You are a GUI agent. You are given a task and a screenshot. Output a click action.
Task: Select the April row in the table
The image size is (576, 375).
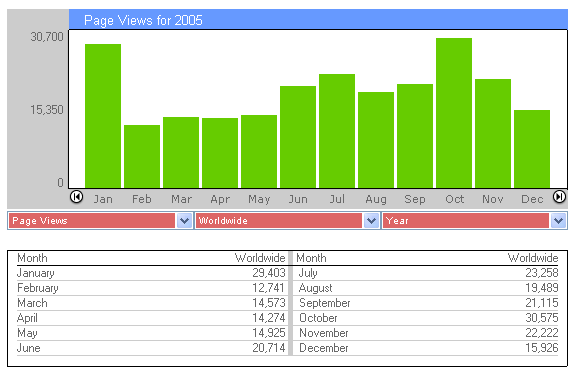coord(151,318)
